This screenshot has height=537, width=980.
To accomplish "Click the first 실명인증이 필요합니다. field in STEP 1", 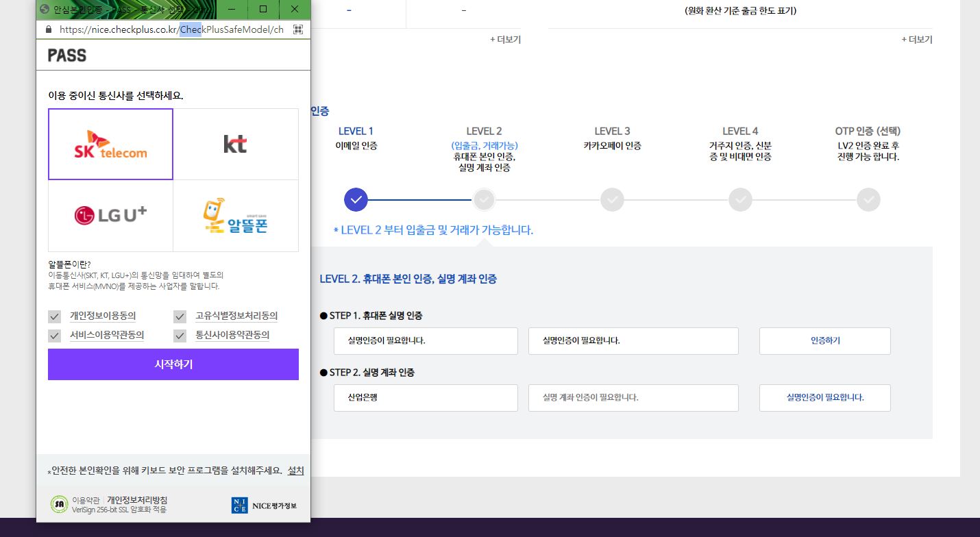I will (426, 340).
